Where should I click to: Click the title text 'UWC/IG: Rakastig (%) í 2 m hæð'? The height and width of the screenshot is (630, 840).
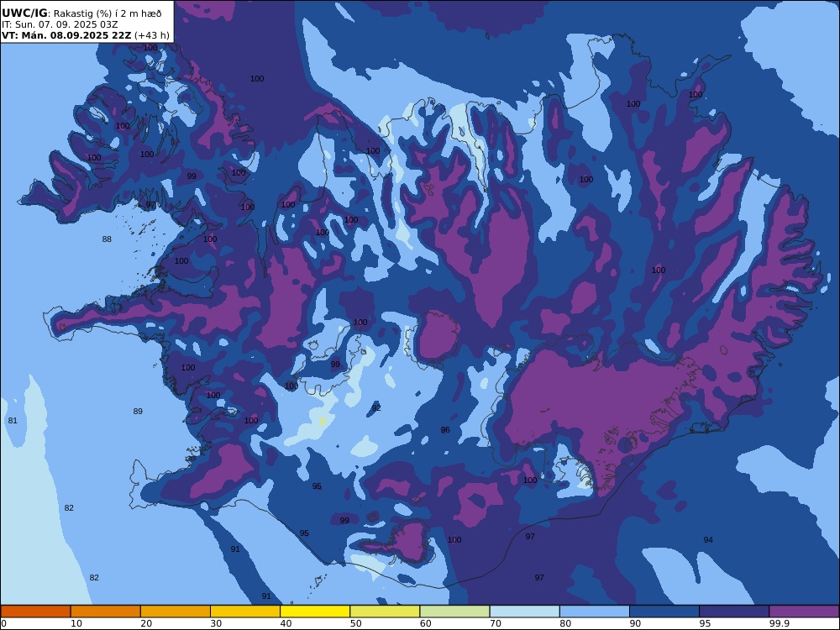coord(81,13)
